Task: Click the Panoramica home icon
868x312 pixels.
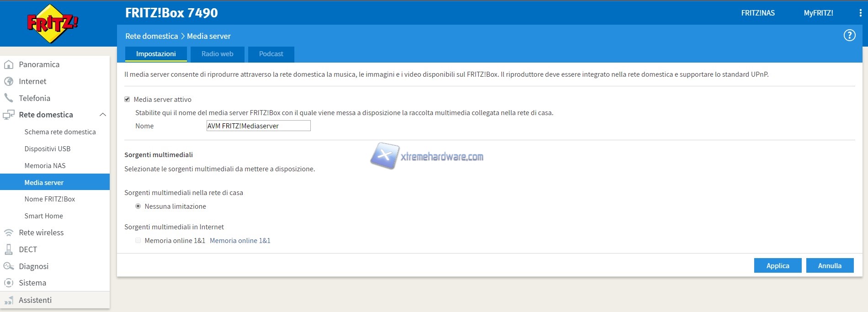Action: (x=9, y=64)
